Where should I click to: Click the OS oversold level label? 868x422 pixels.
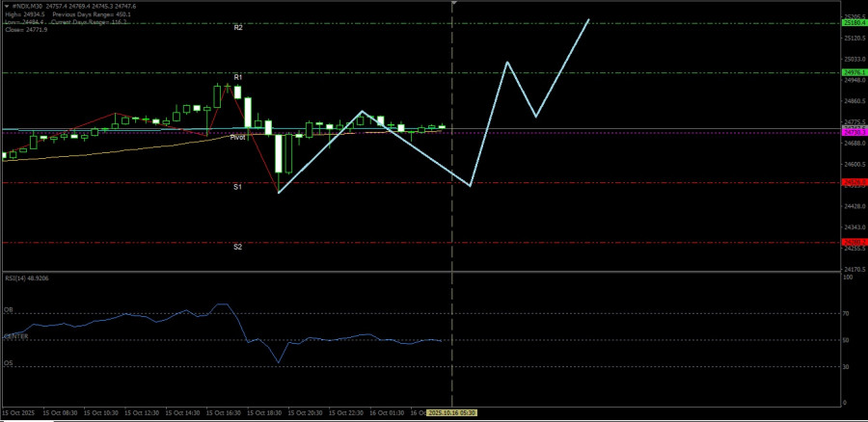pos(9,363)
